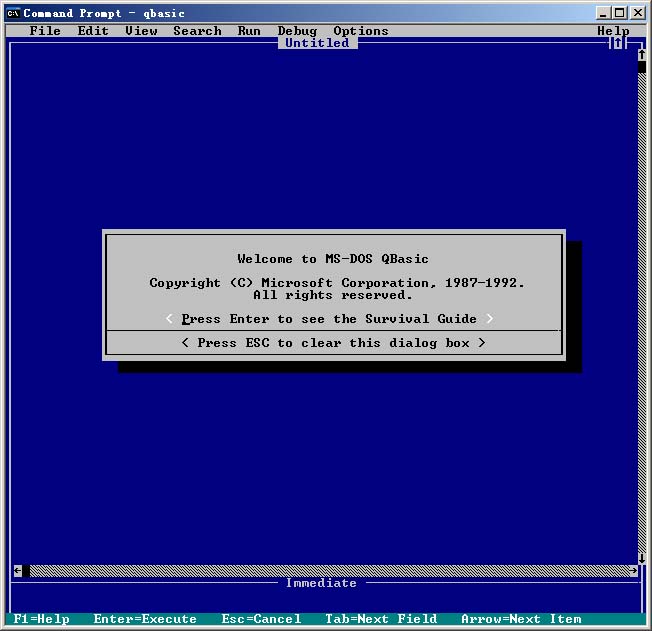Screen dimensions: 652x631
Task: Click the Command Prompt system menu icon
Action: tap(13, 13)
